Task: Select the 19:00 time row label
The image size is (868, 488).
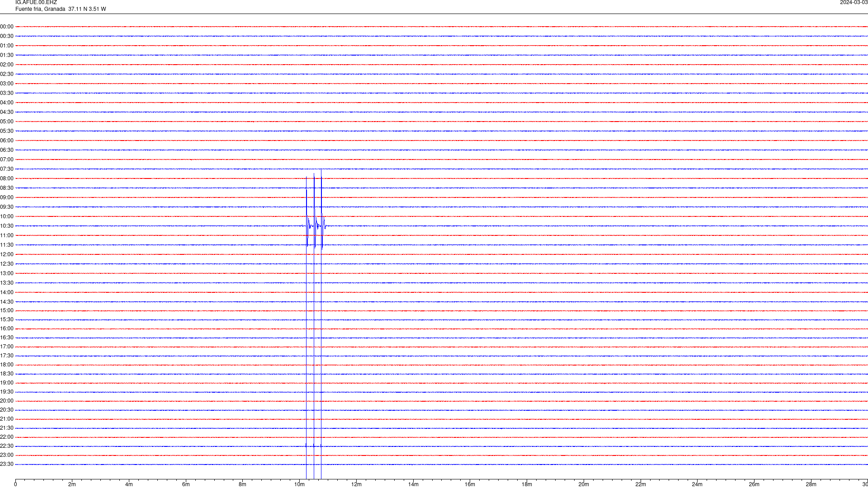Action: pyautogui.click(x=7, y=383)
